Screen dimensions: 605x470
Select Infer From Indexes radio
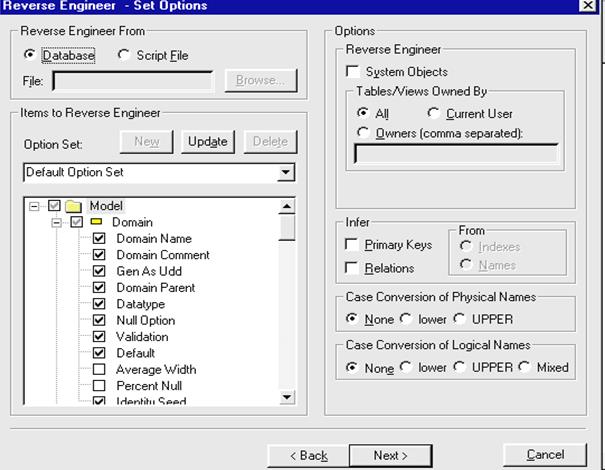(x=466, y=246)
